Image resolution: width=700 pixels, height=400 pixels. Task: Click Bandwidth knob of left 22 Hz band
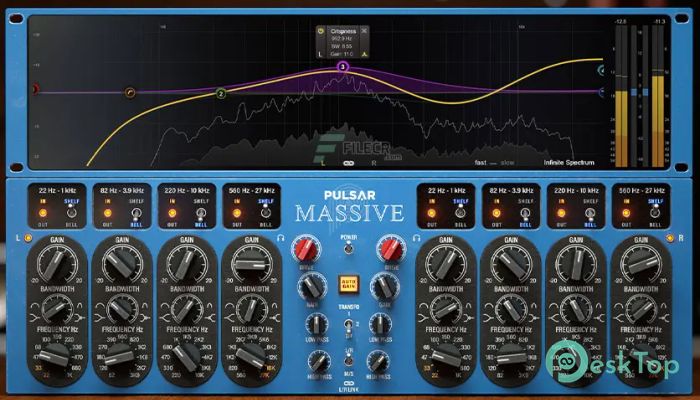click(57, 309)
